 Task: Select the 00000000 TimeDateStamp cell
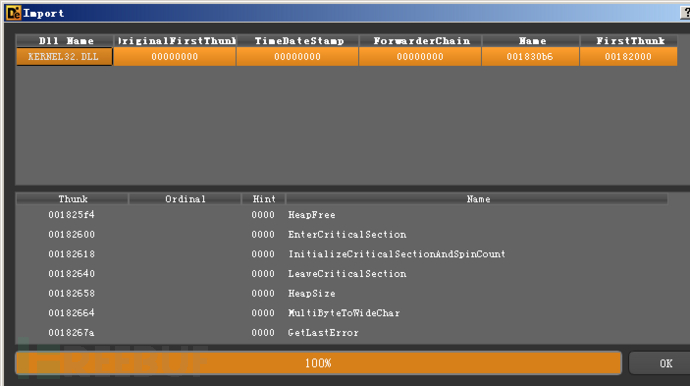point(297,57)
